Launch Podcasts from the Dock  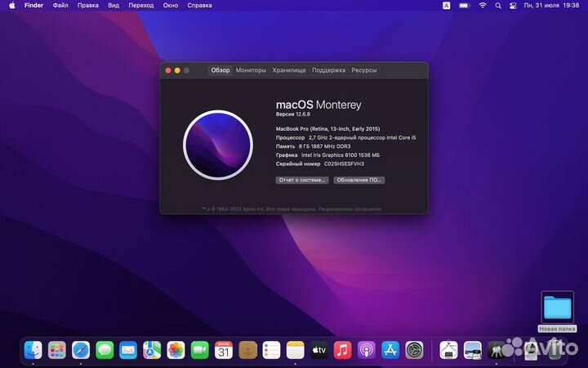(x=367, y=350)
